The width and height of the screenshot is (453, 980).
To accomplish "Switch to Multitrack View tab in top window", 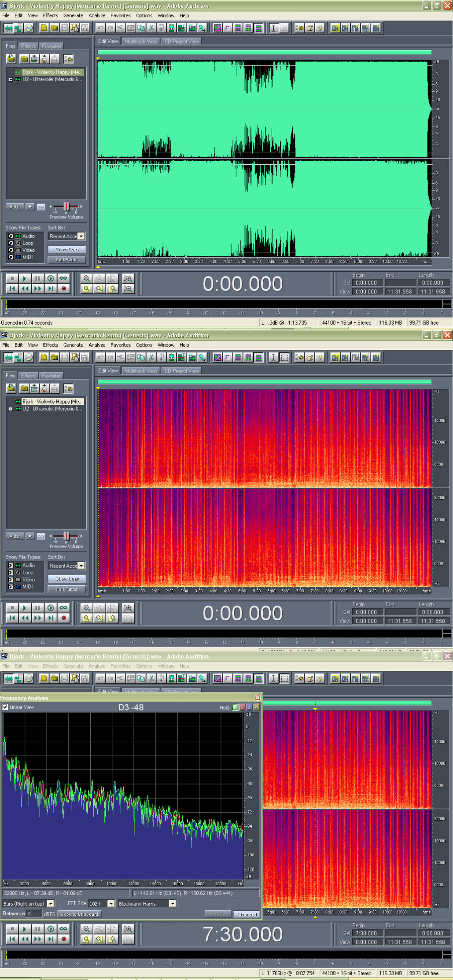I will tap(141, 41).
